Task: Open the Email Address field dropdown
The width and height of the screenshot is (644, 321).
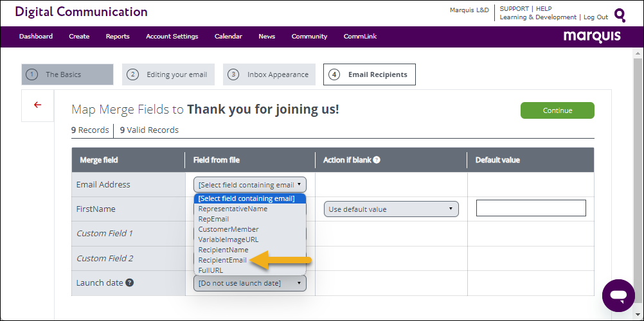Action: click(x=249, y=185)
